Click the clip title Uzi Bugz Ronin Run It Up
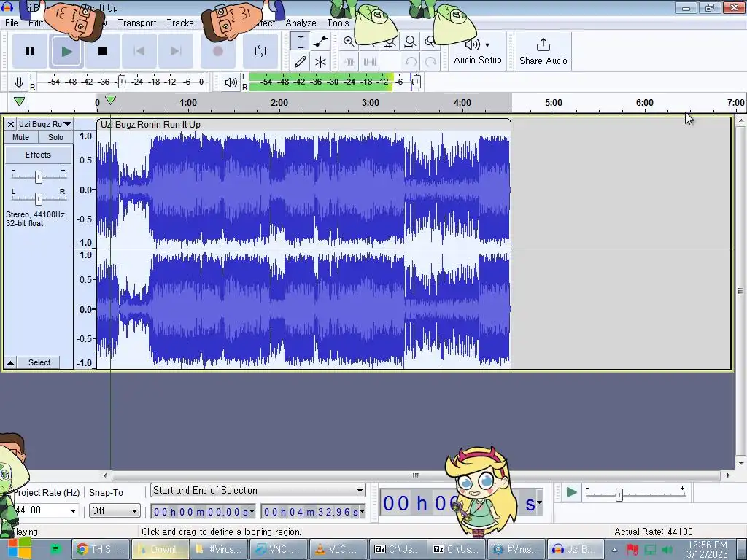747x560 pixels. pos(150,125)
